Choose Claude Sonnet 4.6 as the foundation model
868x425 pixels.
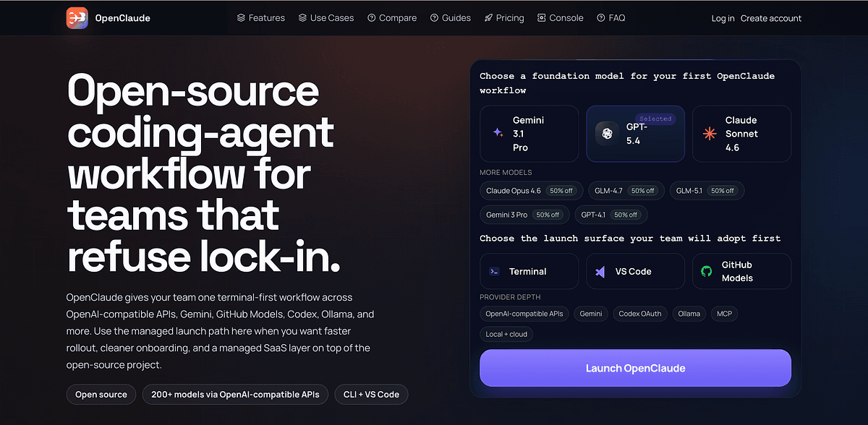click(x=741, y=134)
